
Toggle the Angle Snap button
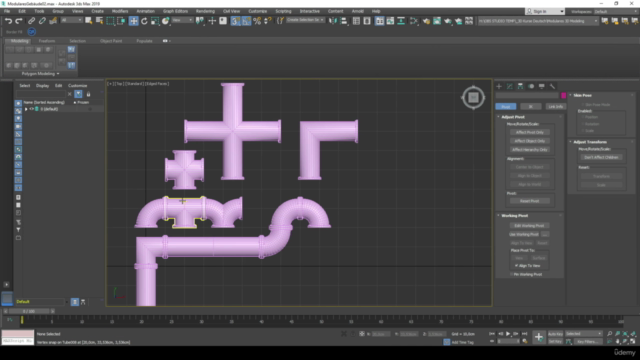click(246, 21)
